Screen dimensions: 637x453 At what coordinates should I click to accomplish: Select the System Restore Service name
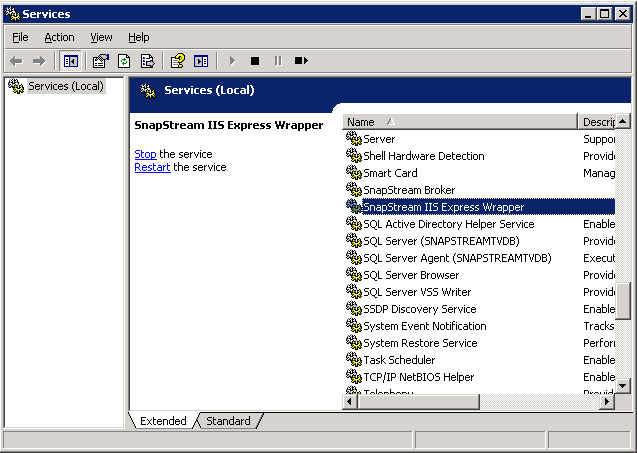(420, 344)
